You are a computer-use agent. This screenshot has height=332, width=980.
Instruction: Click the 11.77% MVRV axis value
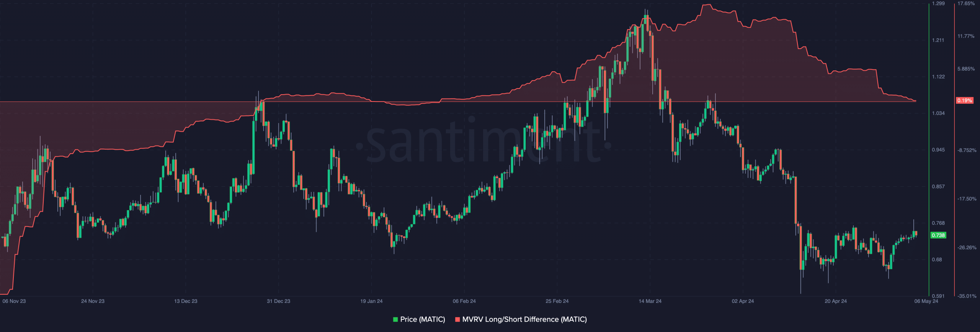(966, 36)
